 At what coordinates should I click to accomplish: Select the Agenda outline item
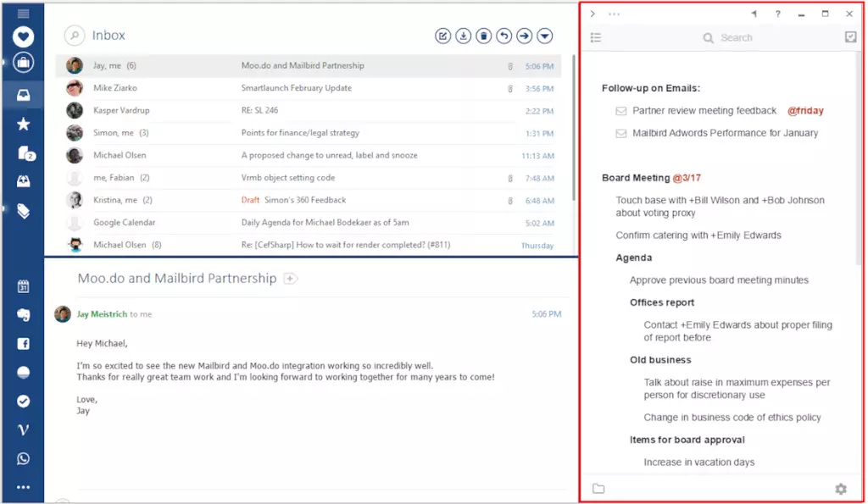634,258
